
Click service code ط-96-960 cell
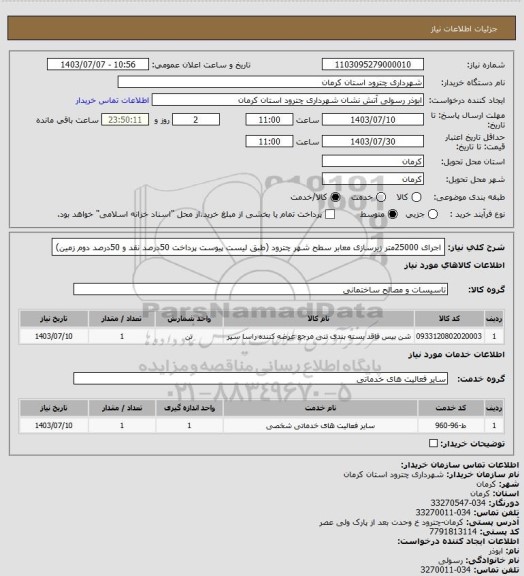coord(451,425)
